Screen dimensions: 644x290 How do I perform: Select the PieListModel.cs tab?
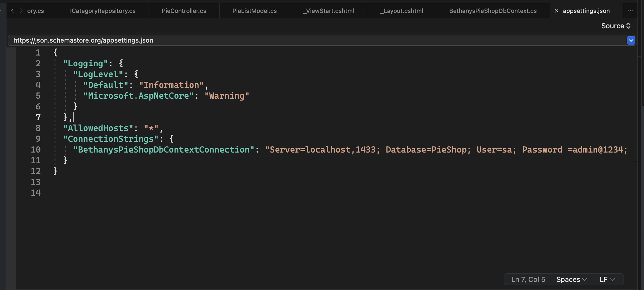[x=254, y=11]
